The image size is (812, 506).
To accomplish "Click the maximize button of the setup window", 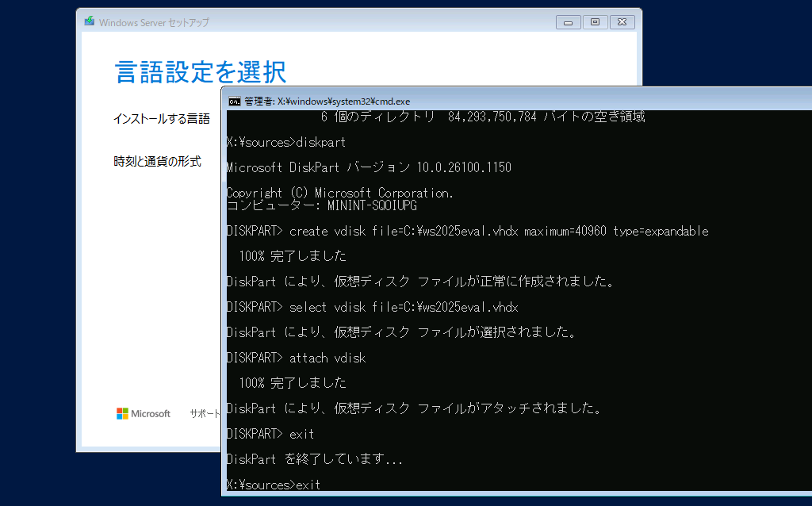I will (595, 21).
